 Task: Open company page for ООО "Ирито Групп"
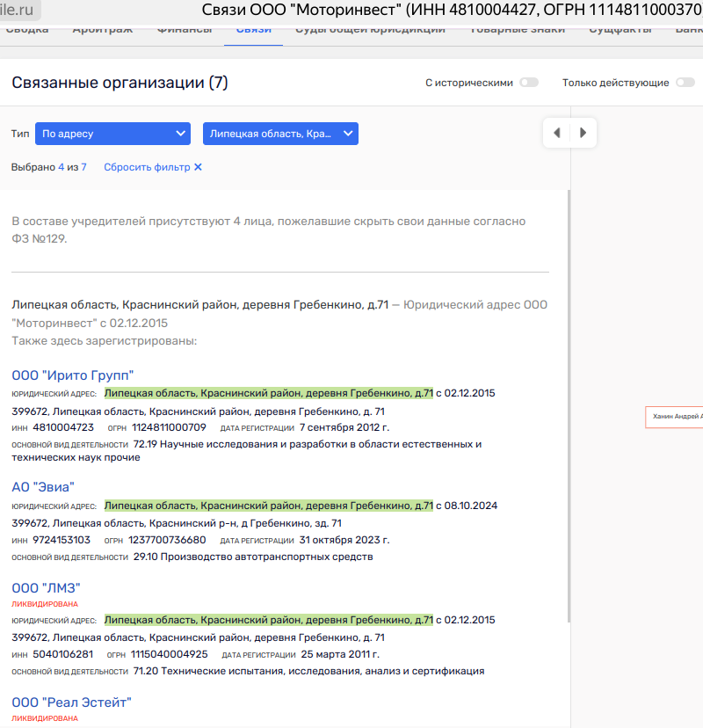point(73,375)
